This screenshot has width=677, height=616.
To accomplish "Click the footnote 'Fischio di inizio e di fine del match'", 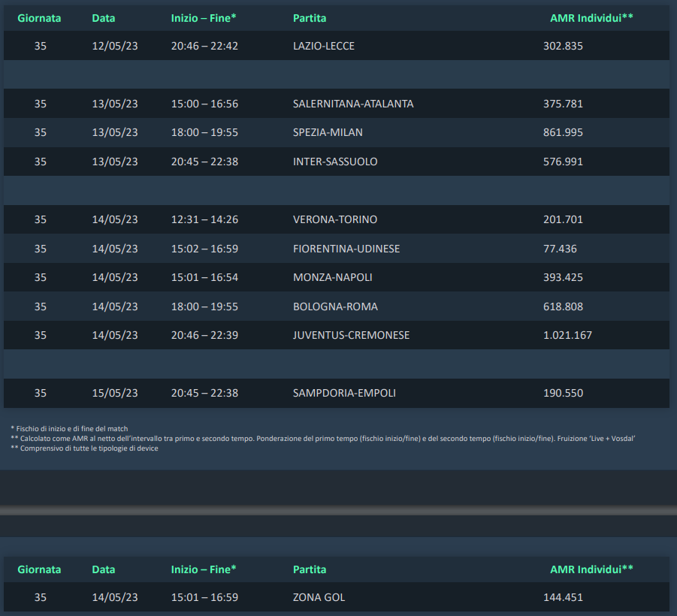I will coord(69,429).
